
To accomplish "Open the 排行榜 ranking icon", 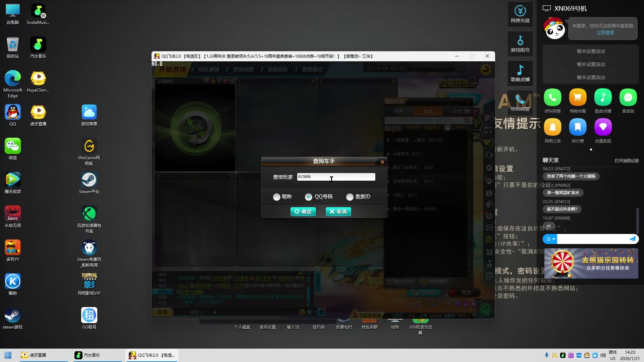I will click(578, 127).
